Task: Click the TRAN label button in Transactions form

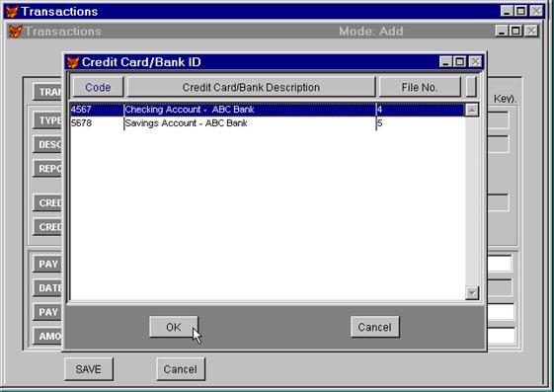Action: point(48,92)
